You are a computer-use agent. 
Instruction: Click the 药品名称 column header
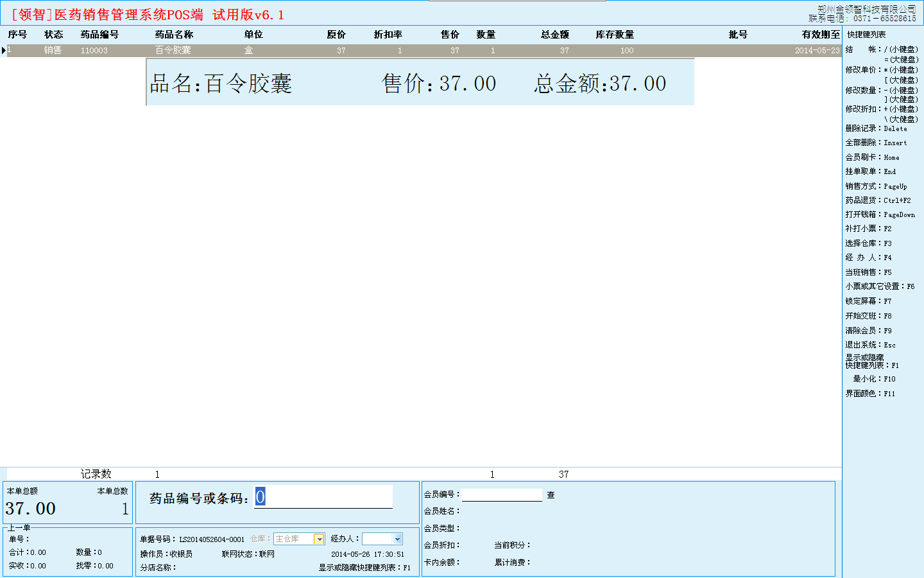[x=174, y=35]
